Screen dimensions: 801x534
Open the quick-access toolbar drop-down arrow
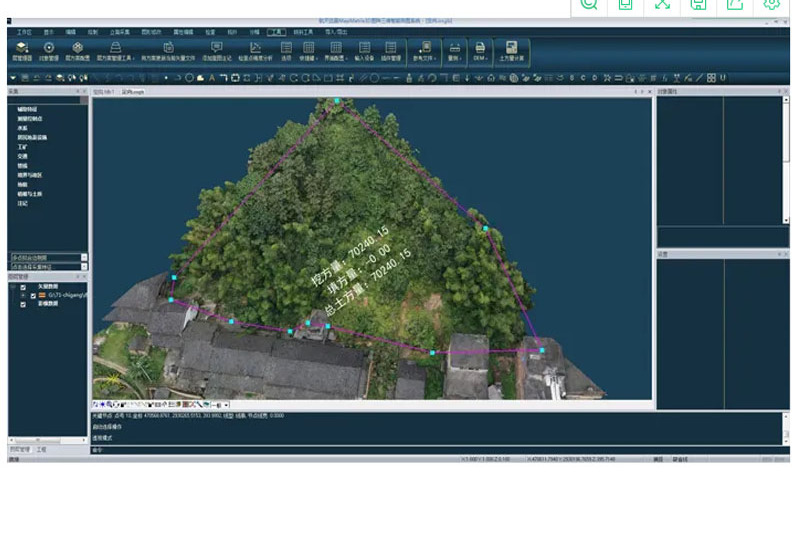(13, 78)
